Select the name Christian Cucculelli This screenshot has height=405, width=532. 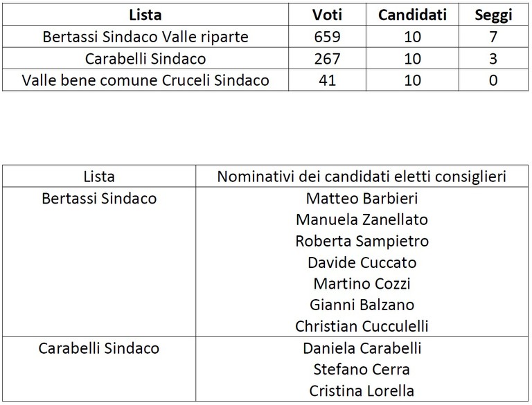pyautogui.click(x=362, y=325)
